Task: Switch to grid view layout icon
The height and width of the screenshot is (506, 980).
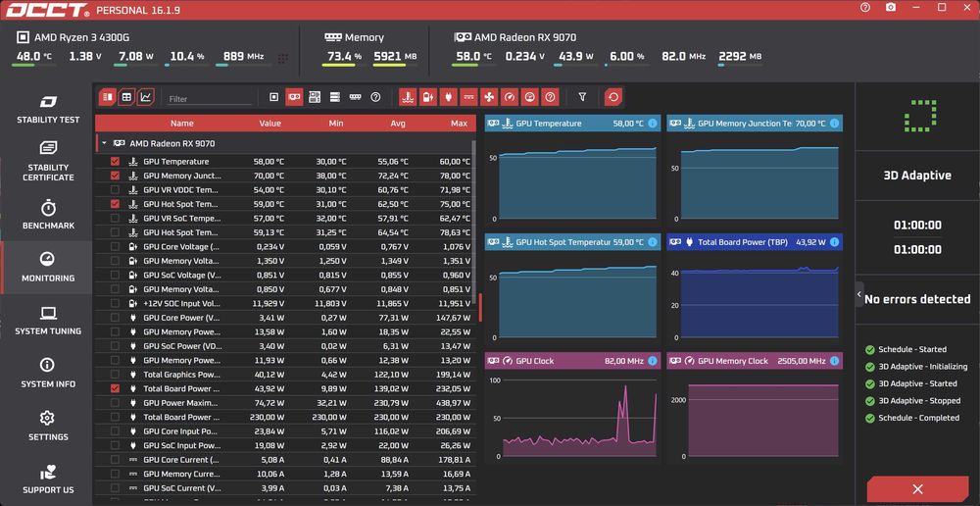Action: click(126, 97)
